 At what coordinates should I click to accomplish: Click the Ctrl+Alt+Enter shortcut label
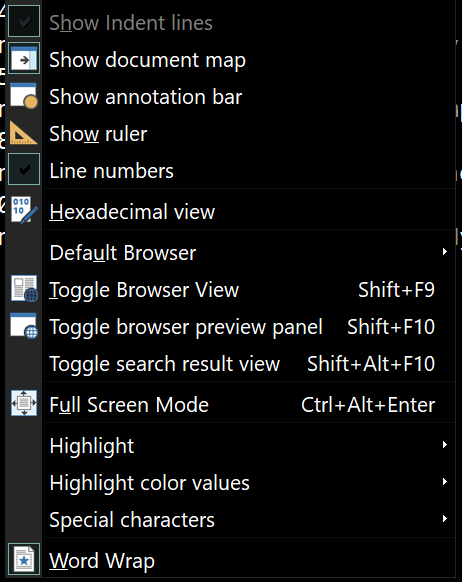[x=368, y=405]
